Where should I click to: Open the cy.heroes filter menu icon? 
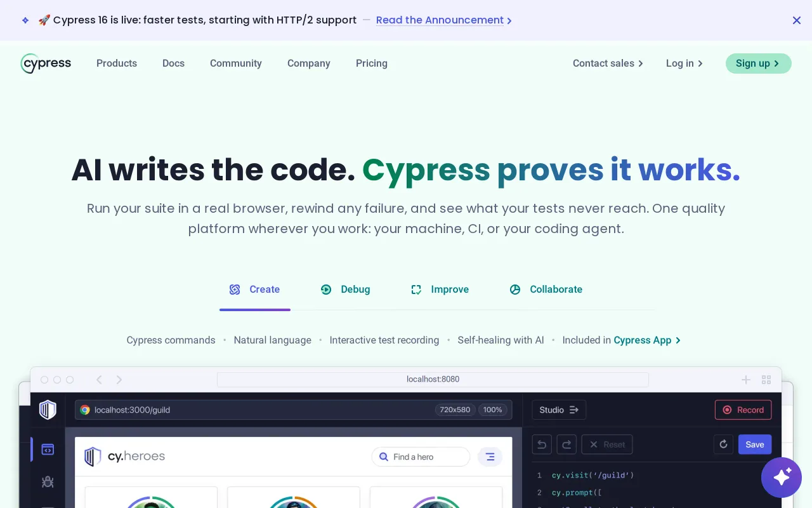[490, 457]
